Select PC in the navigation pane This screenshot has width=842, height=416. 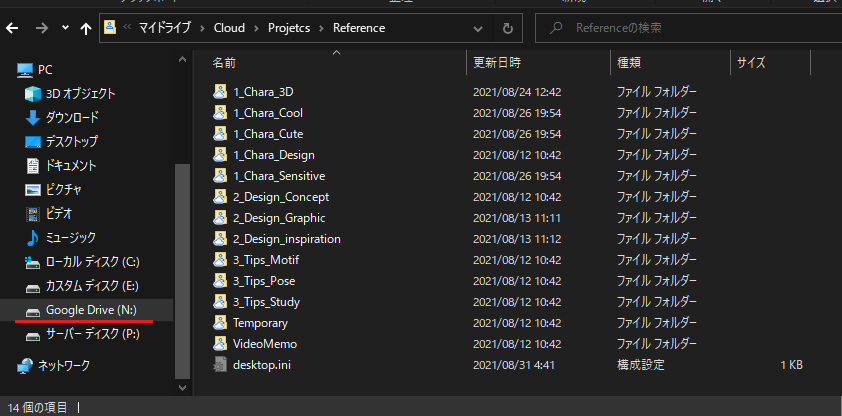coord(45,70)
